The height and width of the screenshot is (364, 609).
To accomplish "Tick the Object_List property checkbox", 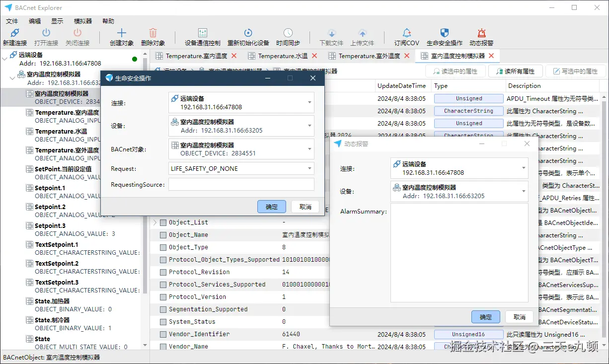I will point(163,222).
